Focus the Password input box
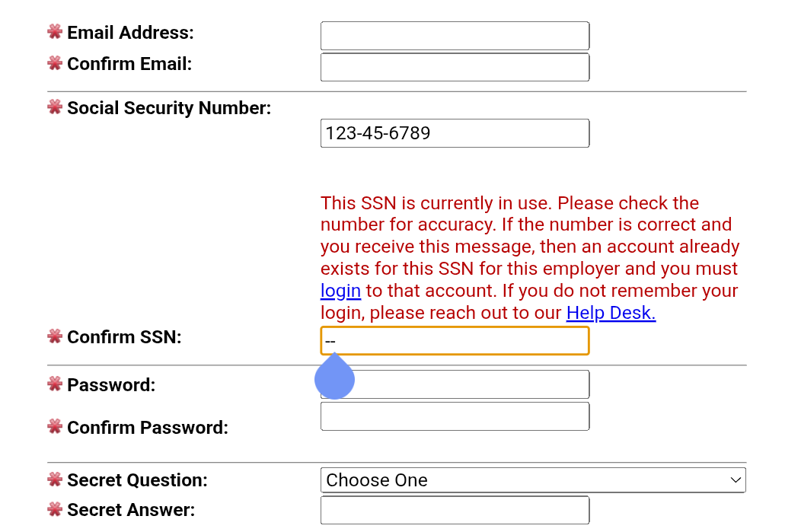This screenshot has height=532, width=801. click(472, 384)
